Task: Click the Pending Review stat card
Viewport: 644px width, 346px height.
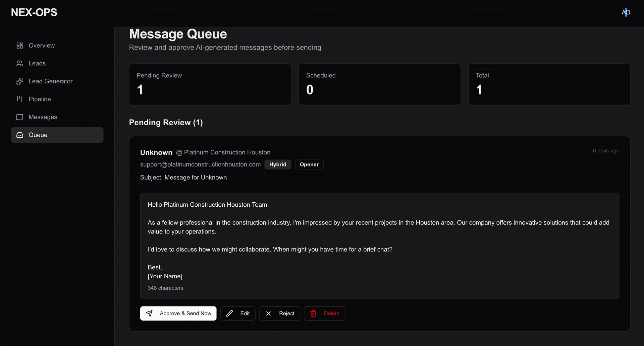Action: click(x=210, y=84)
